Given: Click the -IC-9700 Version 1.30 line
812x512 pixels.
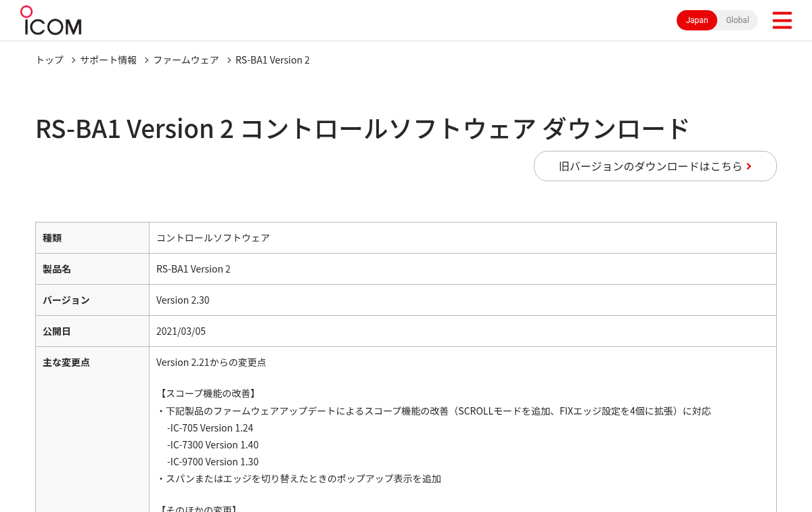Looking at the screenshot, I should click(212, 462).
